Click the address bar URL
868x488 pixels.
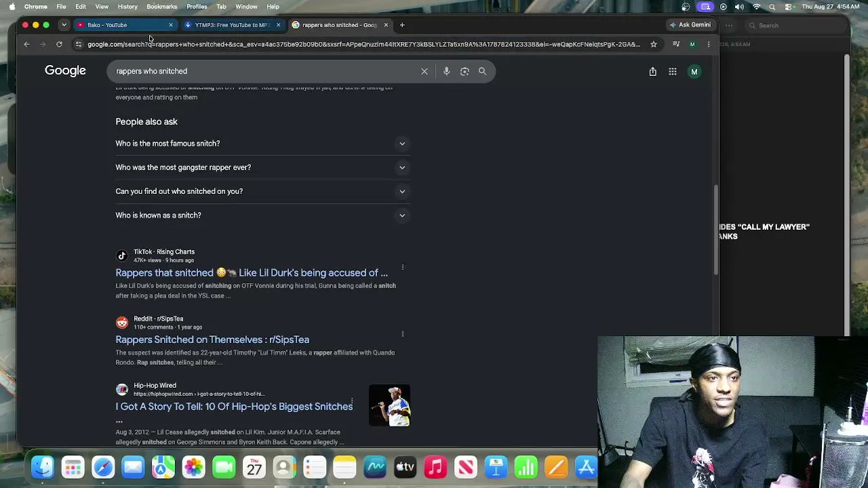(x=363, y=44)
